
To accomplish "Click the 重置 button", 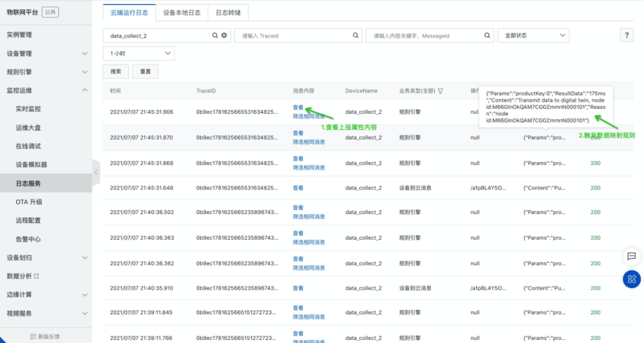I will tap(145, 72).
